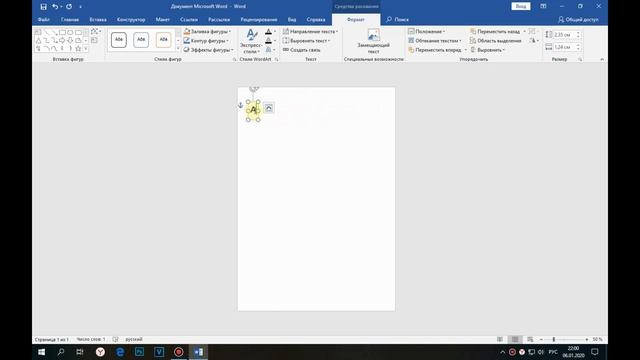Screen dimensions: 640x360
Task: Click the Замещающий текст button
Action: point(373,41)
